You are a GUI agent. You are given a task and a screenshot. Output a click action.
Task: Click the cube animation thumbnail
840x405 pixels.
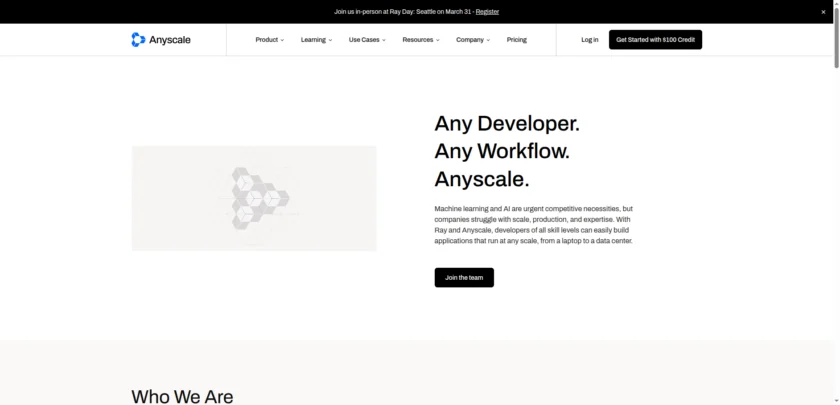coord(254,198)
